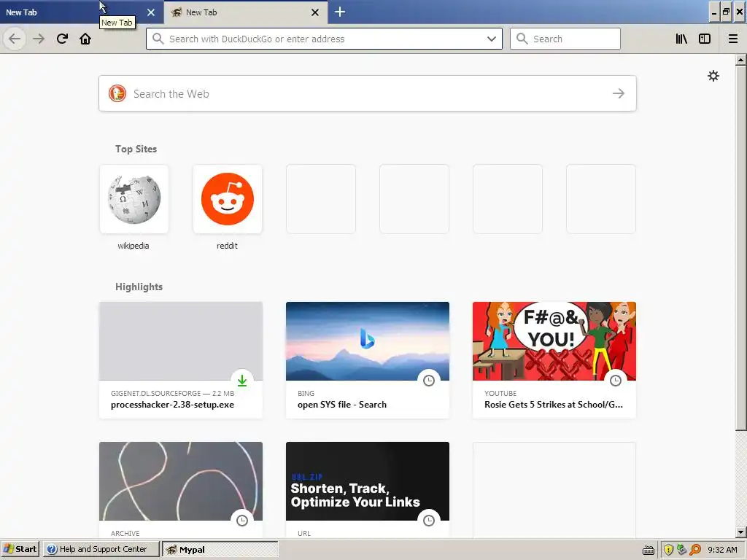
Task: Click the 9:32 AM system clock
Action: [722, 550]
